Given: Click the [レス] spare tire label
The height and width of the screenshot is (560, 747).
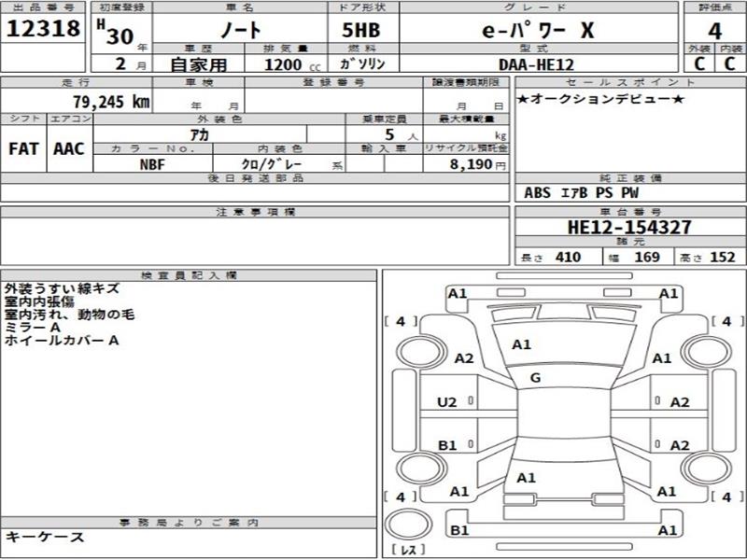Looking at the screenshot, I should click(408, 550).
